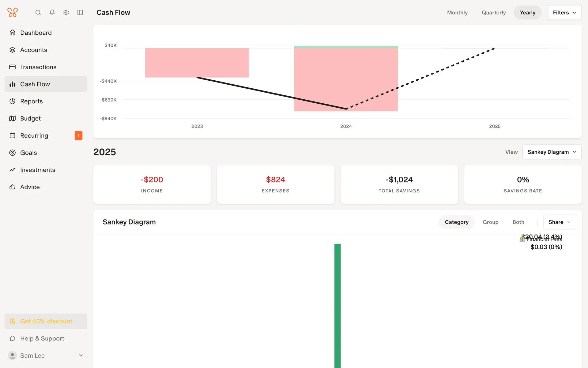Viewport: 588px width, 368px height.
Task: Open the Investments section
Action: (38, 170)
